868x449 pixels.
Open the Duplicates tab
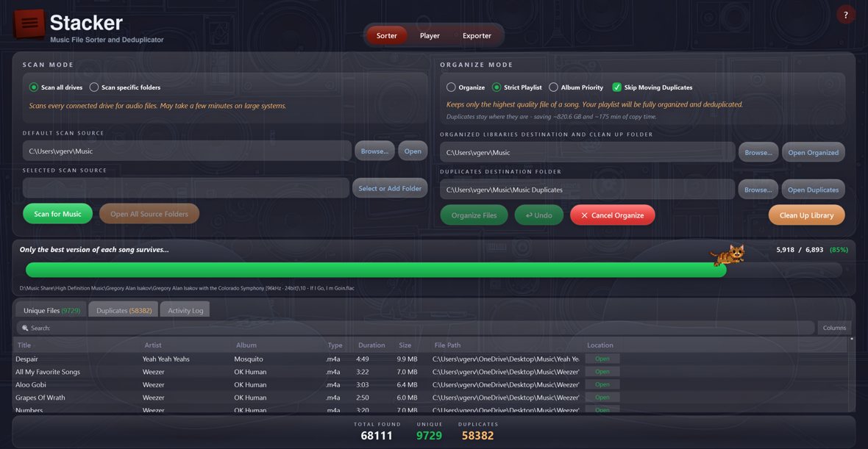click(x=124, y=310)
